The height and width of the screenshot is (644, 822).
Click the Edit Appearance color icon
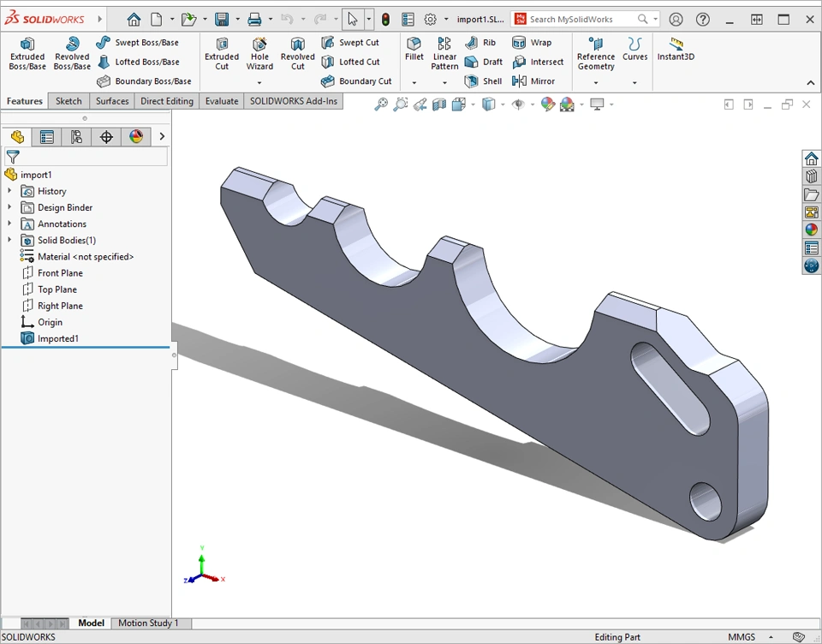pos(547,104)
